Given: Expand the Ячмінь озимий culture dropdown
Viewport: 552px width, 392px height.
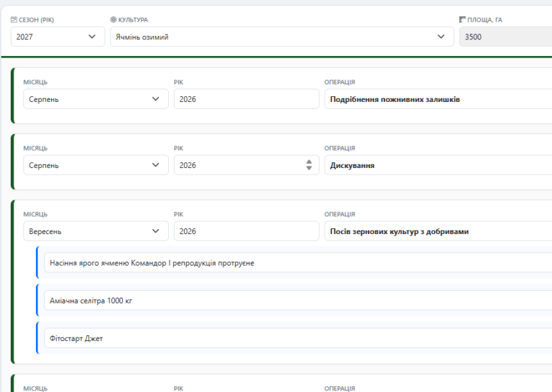Looking at the screenshot, I should click(x=281, y=37).
